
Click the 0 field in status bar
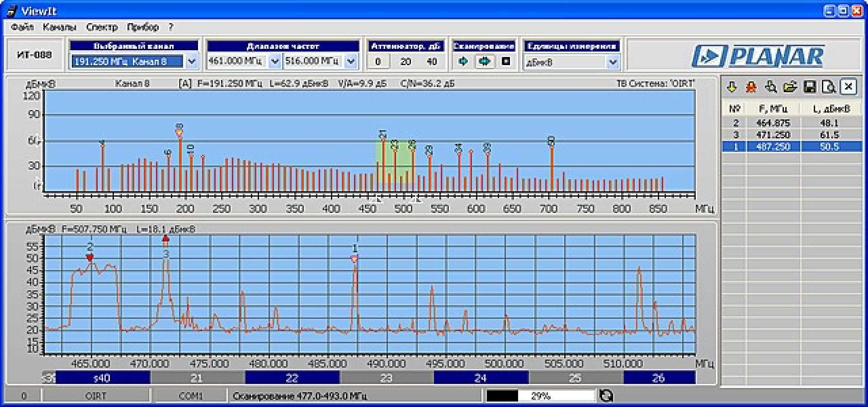(24, 396)
